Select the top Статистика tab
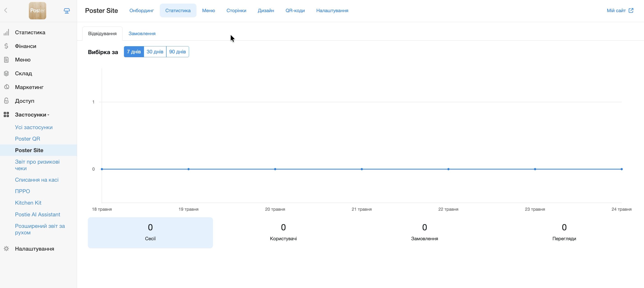Screen dimensions: 644x288 coord(178,11)
